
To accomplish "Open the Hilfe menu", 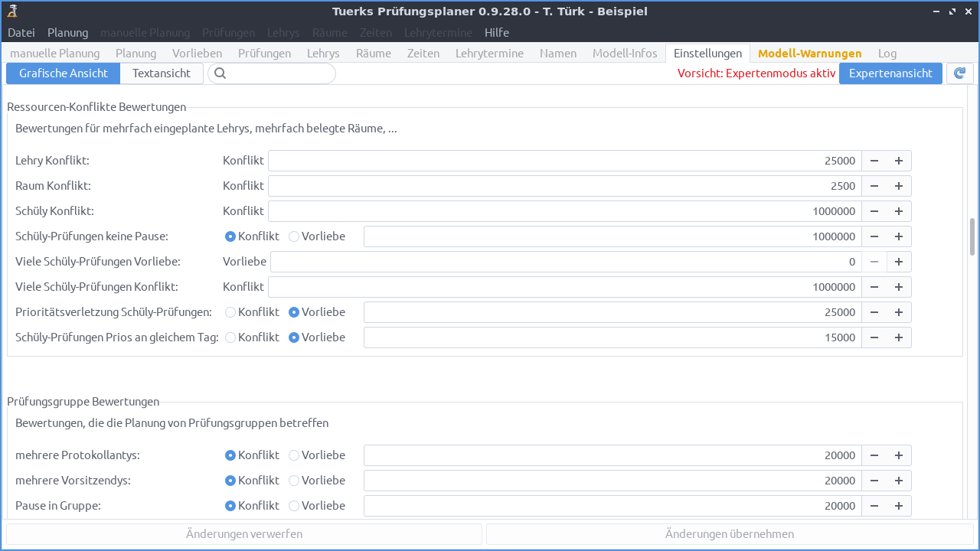I will click(496, 32).
